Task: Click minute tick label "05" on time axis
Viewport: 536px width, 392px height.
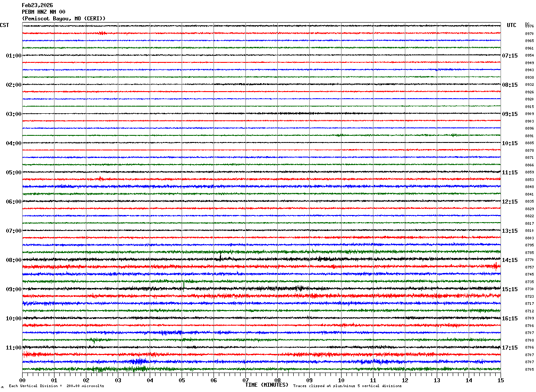Action: [x=182, y=380]
